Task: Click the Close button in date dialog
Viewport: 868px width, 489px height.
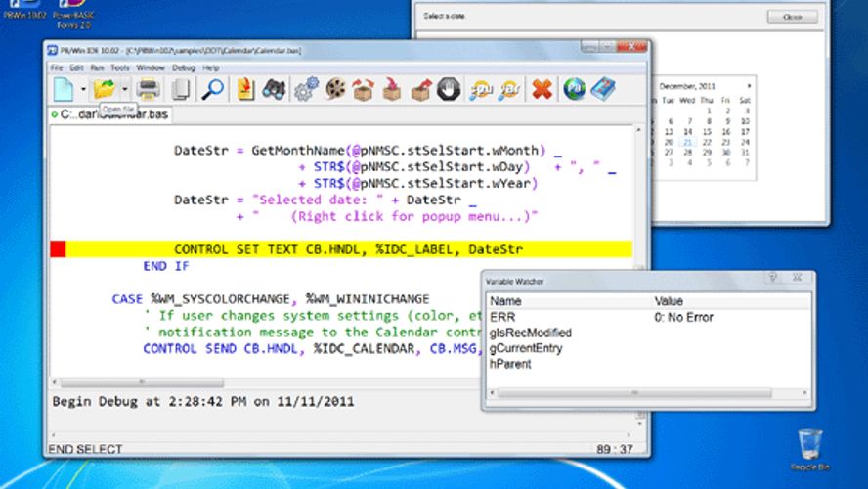Action: tap(792, 17)
